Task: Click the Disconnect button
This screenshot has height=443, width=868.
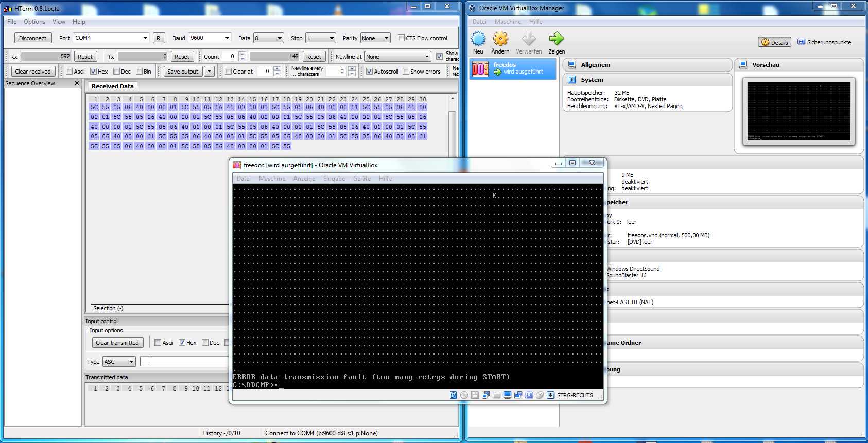Action: (x=33, y=38)
